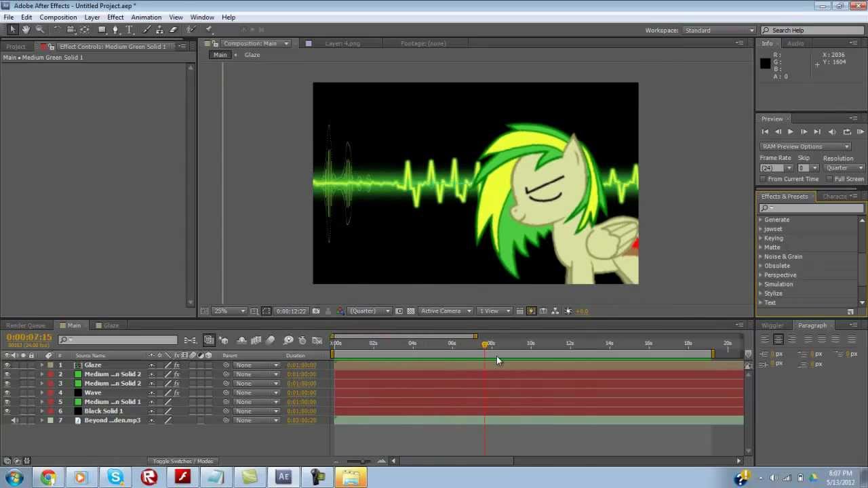Expand the Wave layer properties
Screen dimensions: 868x488
click(41, 393)
